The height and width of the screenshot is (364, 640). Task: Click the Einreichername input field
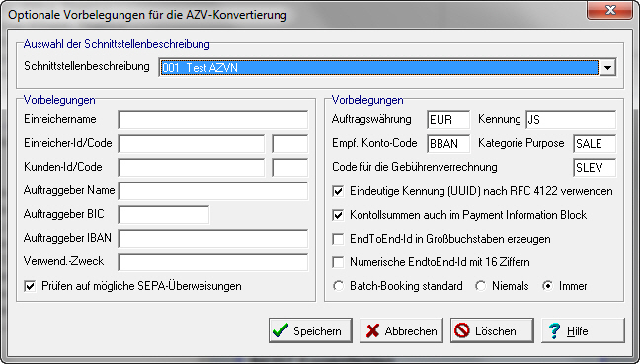tap(213, 120)
